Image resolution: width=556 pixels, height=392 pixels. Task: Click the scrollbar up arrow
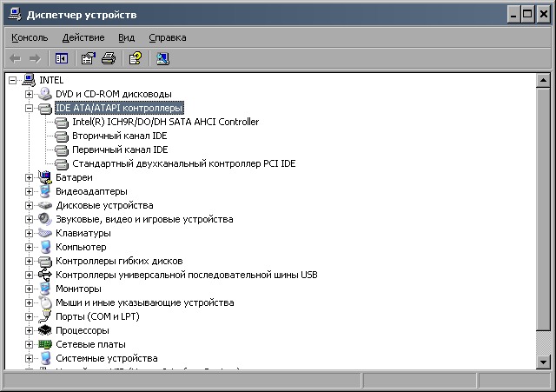click(x=543, y=81)
